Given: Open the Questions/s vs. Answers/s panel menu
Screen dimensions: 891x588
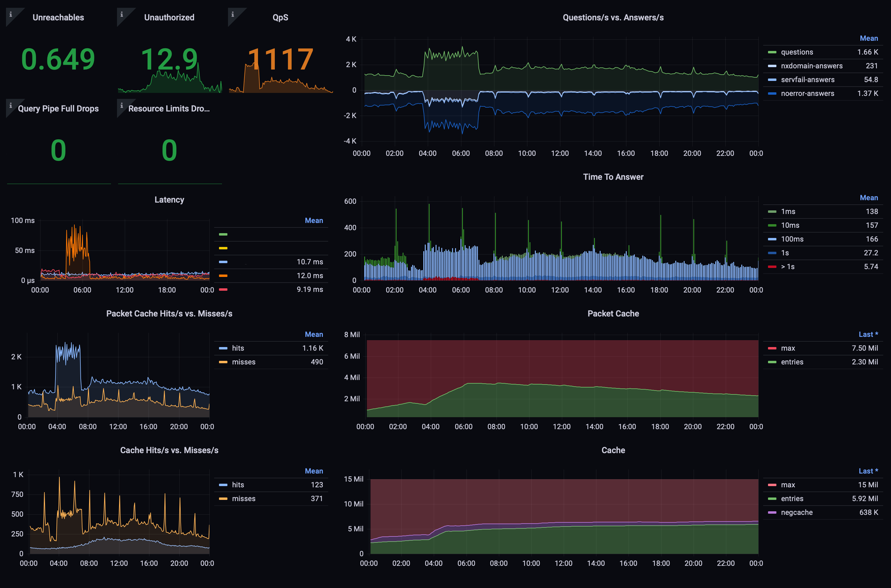Looking at the screenshot, I should point(613,18).
